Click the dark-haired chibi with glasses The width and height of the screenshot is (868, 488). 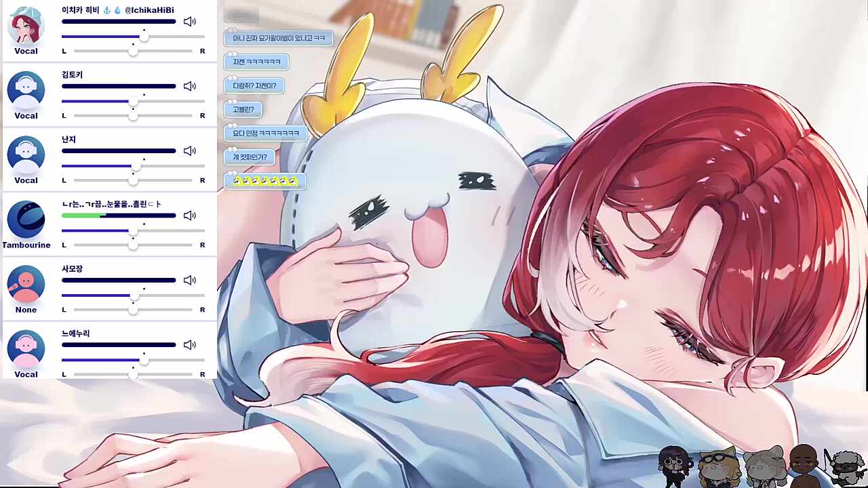click(675, 466)
